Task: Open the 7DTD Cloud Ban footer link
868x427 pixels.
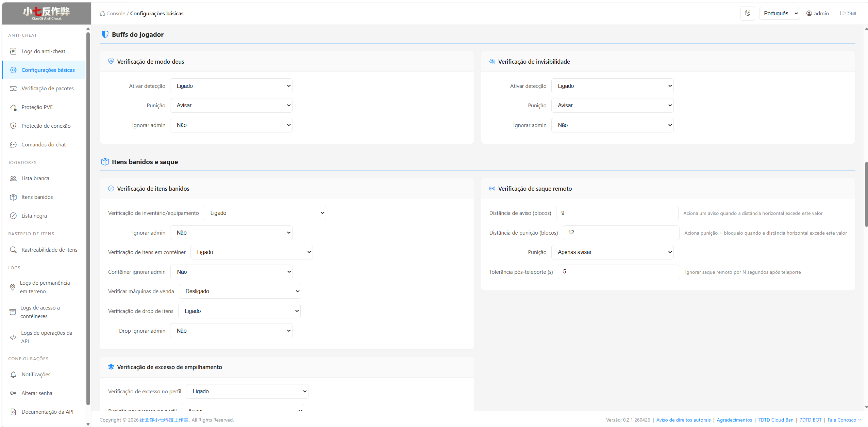Action: 775,420
